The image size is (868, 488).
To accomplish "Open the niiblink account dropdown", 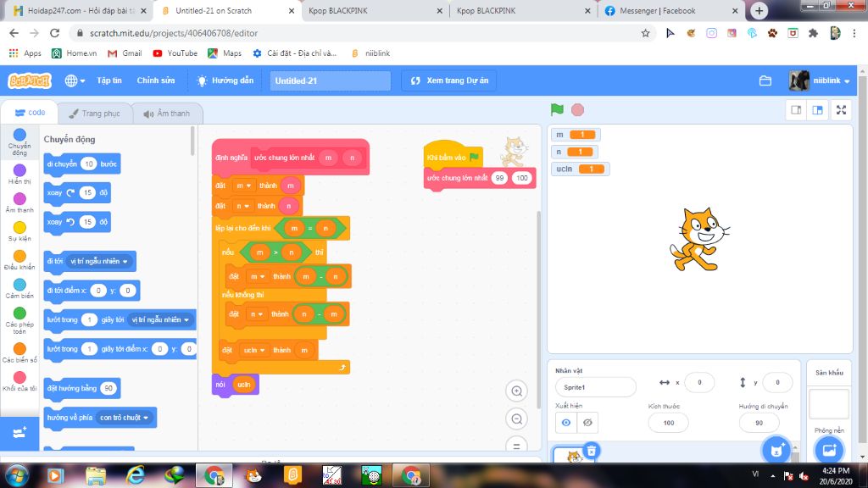I will (x=820, y=80).
